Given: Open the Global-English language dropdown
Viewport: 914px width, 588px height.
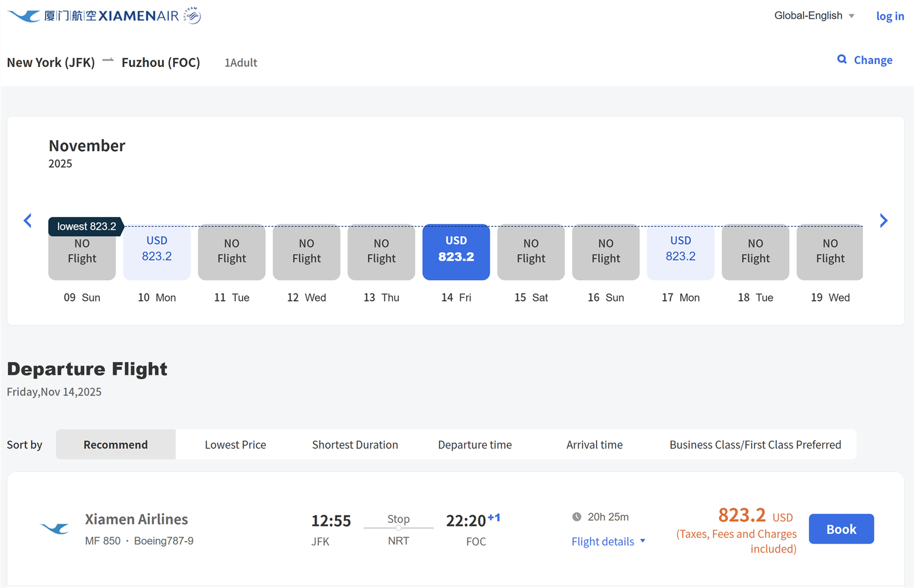Looking at the screenshot, I should pos(814,16).
